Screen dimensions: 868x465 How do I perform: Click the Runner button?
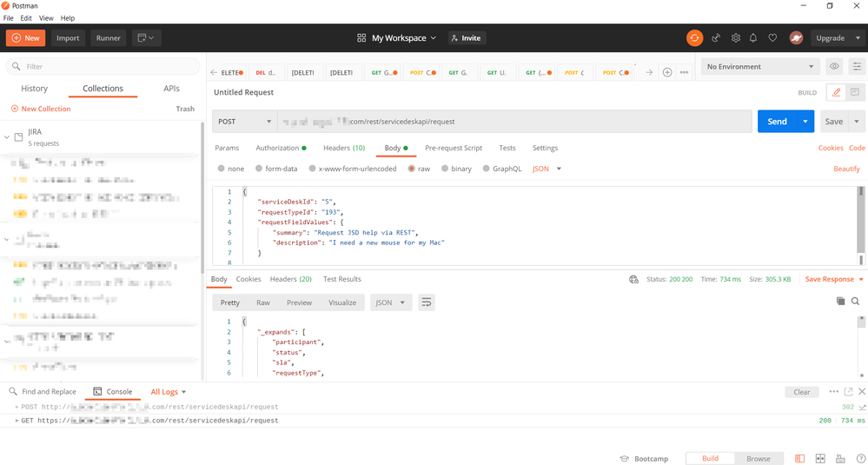coord(109,37)
